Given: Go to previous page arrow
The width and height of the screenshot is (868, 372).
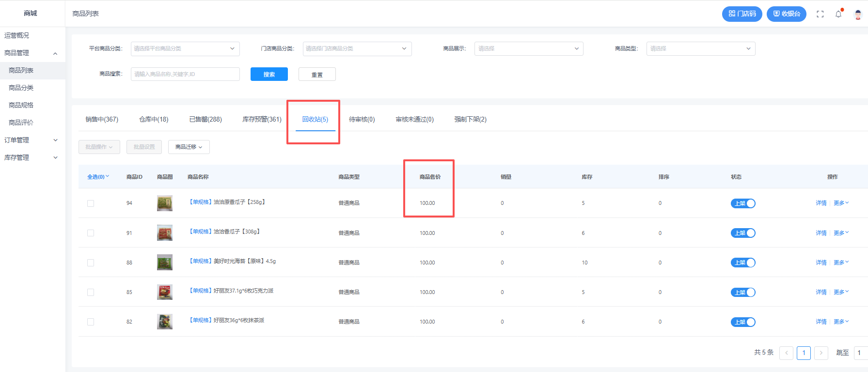Looking at the screenshot, I should tap(786, 353).
